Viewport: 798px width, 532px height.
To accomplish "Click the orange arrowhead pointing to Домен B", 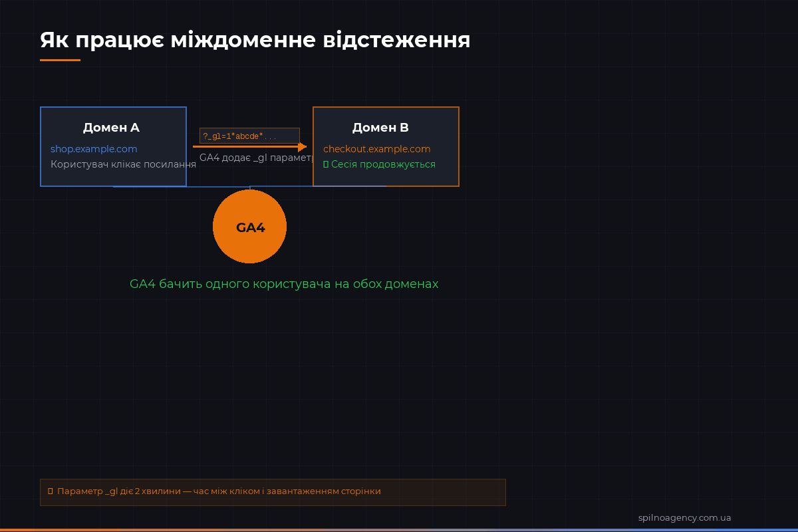I will coord(303,146).
